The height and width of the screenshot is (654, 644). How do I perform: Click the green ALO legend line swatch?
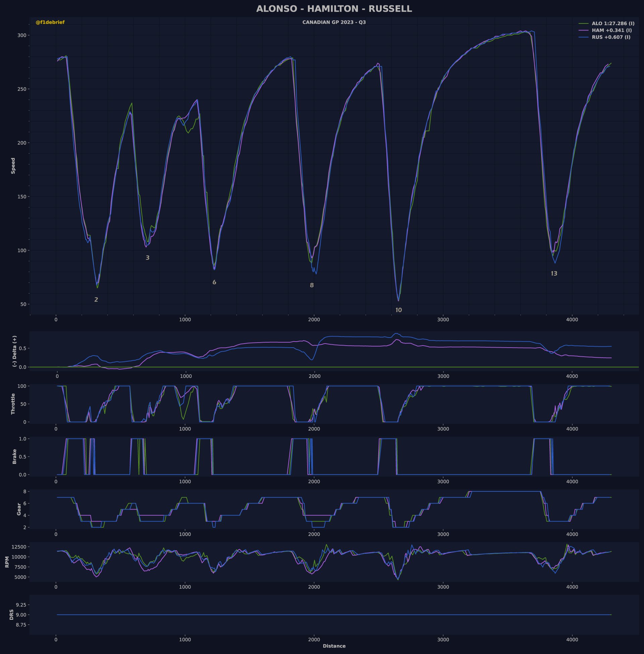tap(584, 24)
